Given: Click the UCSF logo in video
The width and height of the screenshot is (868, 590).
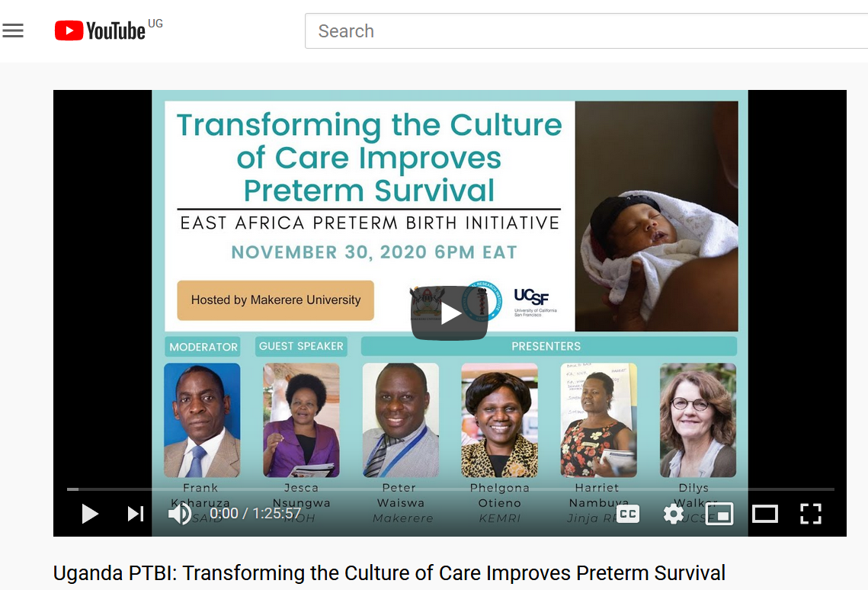Looking at the screenshot, I should (x=534, y=302).
